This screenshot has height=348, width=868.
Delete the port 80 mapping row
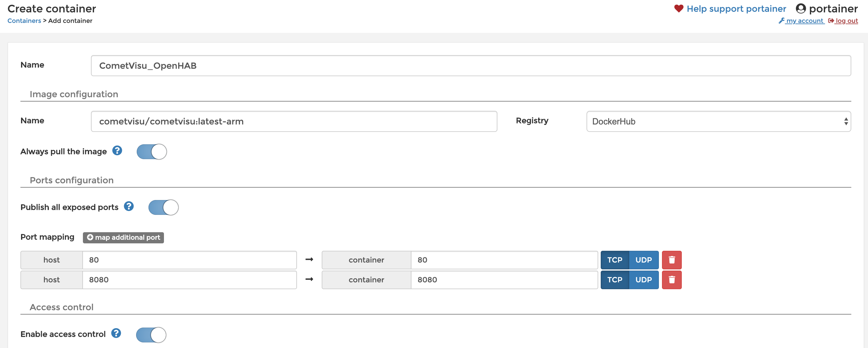tap(672, 260)
